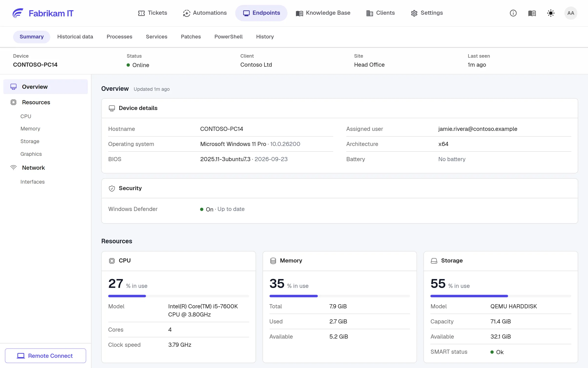Screen dimensions: 588x368
Task: Click the SMART status Ok indicator dot
Action: click(x=492, y=352)
